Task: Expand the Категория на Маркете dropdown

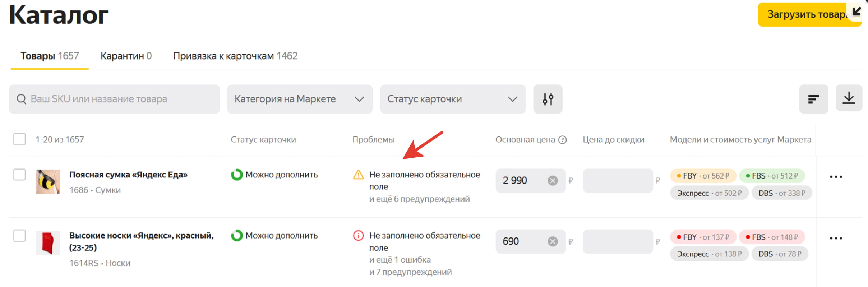Action: pos(300,99)
